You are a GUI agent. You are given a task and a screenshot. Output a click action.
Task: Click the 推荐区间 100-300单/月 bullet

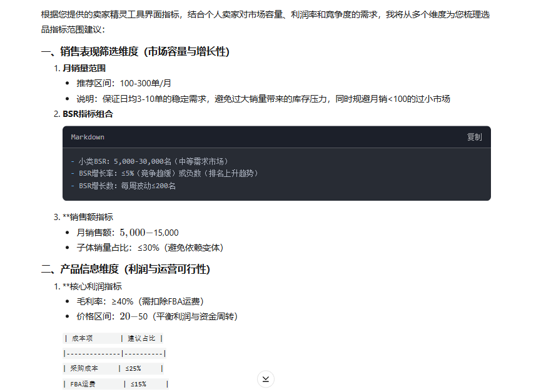(x=124, y=83)
